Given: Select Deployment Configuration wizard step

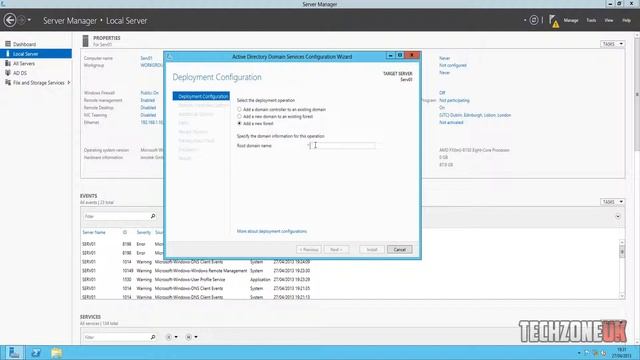Looking at the screenshot, I should tap(201, 96).
